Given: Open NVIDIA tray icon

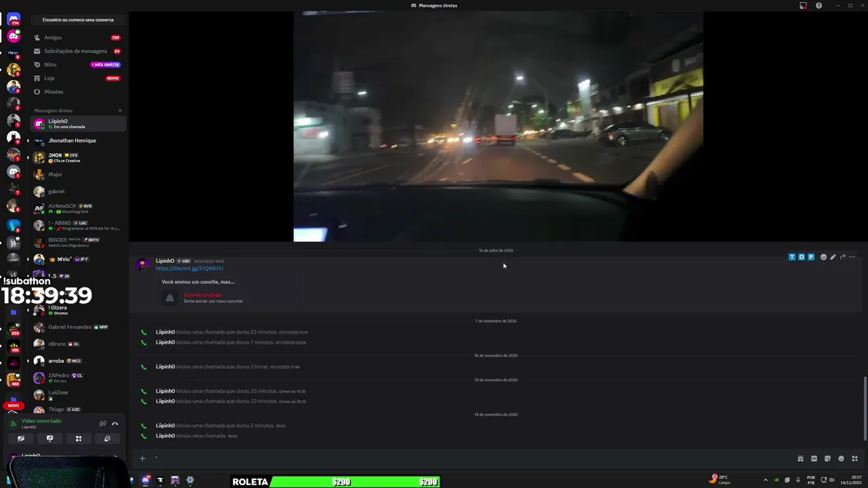Looking at the screenshot, I should point(776,480).
